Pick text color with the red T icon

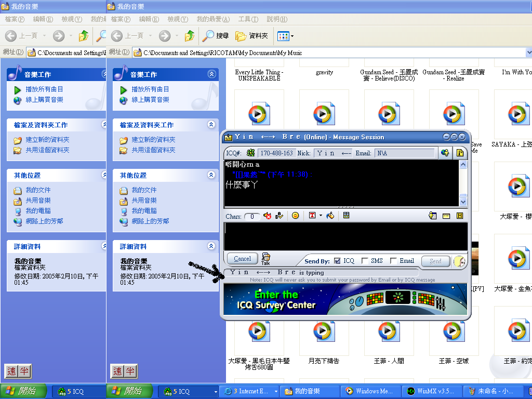point(312,216)
